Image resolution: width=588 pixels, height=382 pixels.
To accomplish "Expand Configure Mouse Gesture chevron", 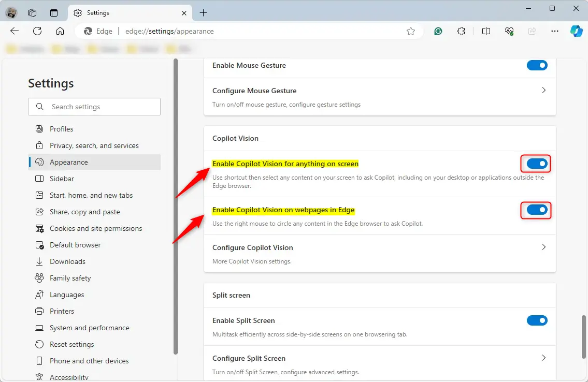I will (x=543, y=90).
